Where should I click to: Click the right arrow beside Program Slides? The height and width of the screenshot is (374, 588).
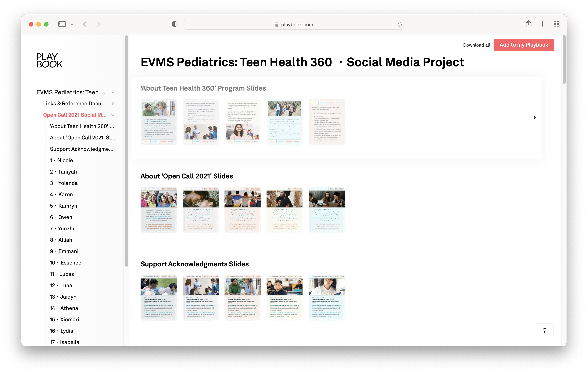click(534, 117)
